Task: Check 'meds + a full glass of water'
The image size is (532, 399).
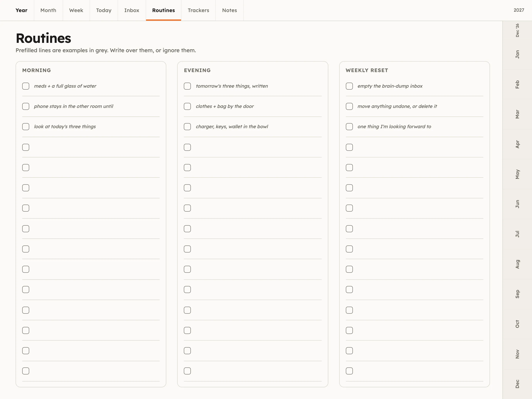Action: (26, 86)
